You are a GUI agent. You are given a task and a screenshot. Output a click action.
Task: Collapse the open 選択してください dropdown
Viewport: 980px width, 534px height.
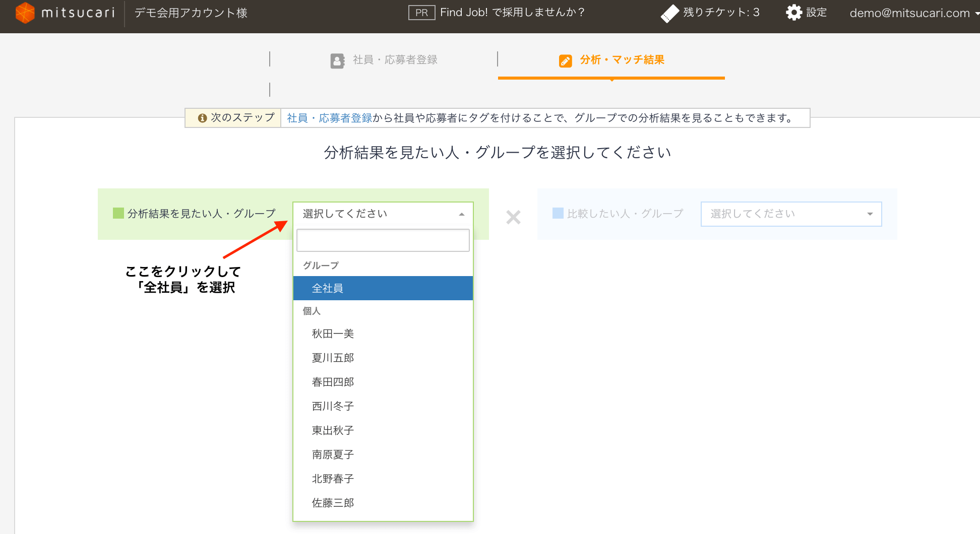tap(461, 214)
